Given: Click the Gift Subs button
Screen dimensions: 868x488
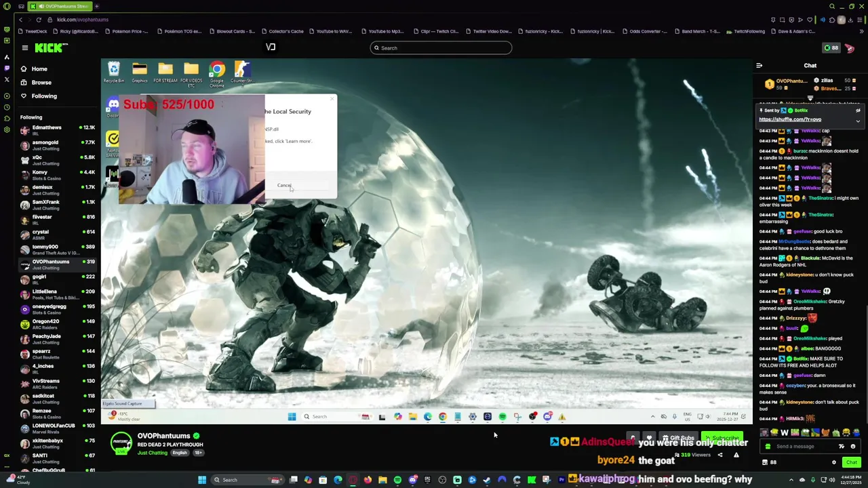Looking at the screenshot, I should (677, 439).
